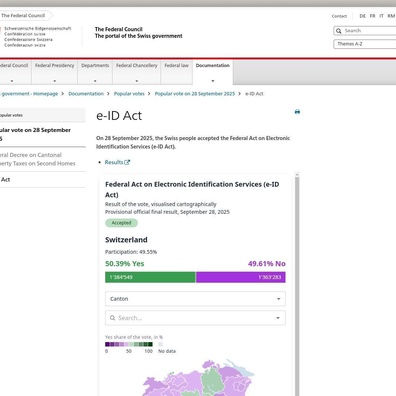Screen dimensions: 396x396
Task: Expand the Departments menu
Action: pyautogui.click(x=95, y=72)
